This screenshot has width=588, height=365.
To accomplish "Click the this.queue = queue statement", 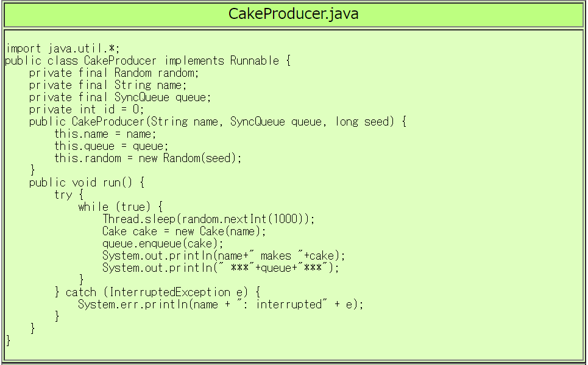I will pos(112,146).
